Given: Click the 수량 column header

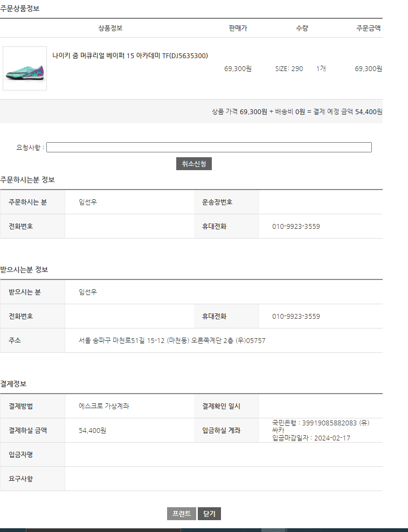Looking at the screenshot, I should point(302,28).
